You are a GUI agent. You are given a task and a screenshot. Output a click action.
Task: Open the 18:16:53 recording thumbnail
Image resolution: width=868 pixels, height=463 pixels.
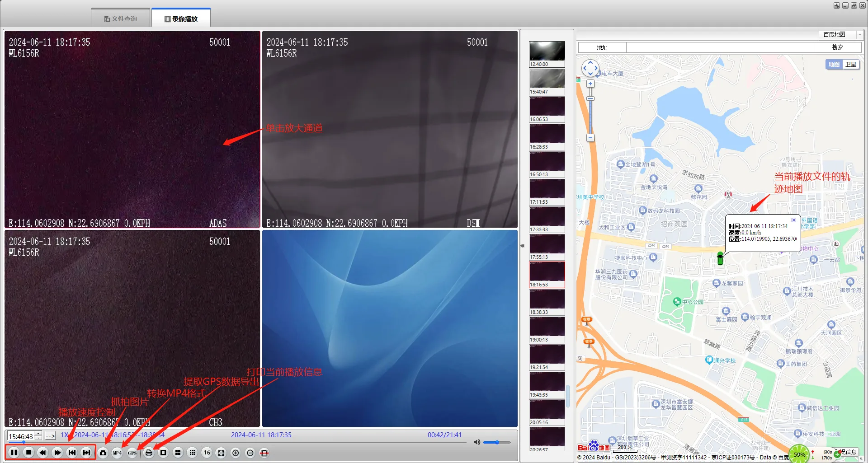click(x=547, y=275)
